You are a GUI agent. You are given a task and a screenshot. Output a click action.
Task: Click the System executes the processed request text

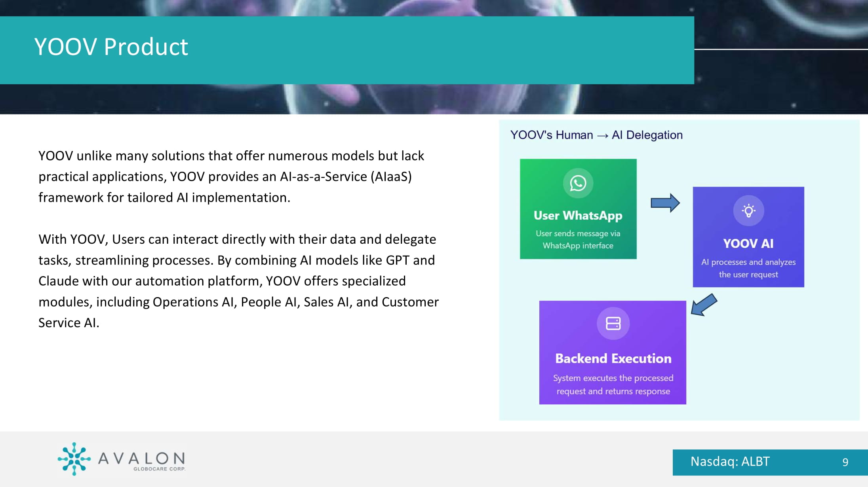(613, 385)
